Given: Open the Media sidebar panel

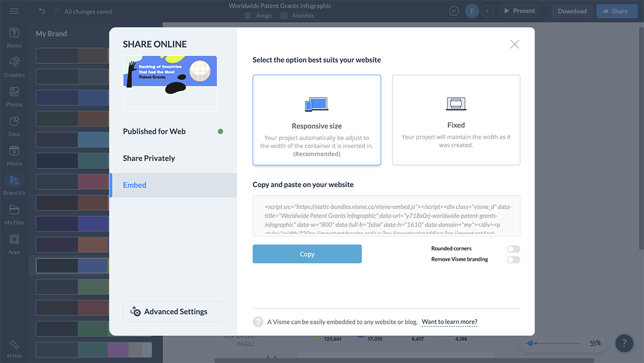Looking at the screenshot, I should tap(14, 155).
